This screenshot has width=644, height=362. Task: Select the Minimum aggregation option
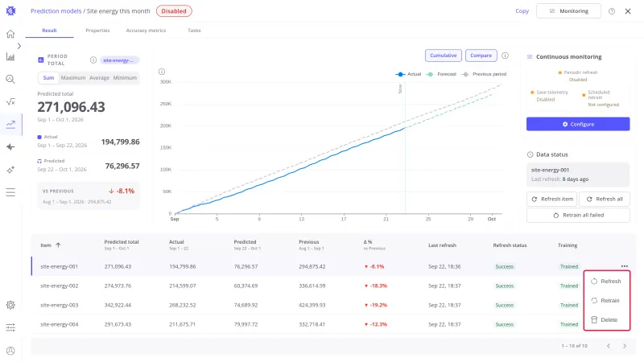pyautogui.click(x=125, y=77)
